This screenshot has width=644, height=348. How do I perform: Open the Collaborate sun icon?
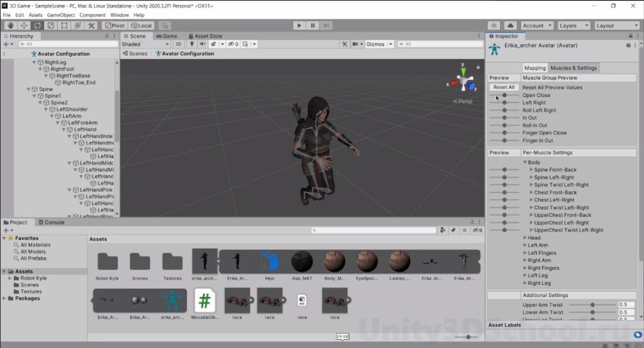tap(494, 25)
